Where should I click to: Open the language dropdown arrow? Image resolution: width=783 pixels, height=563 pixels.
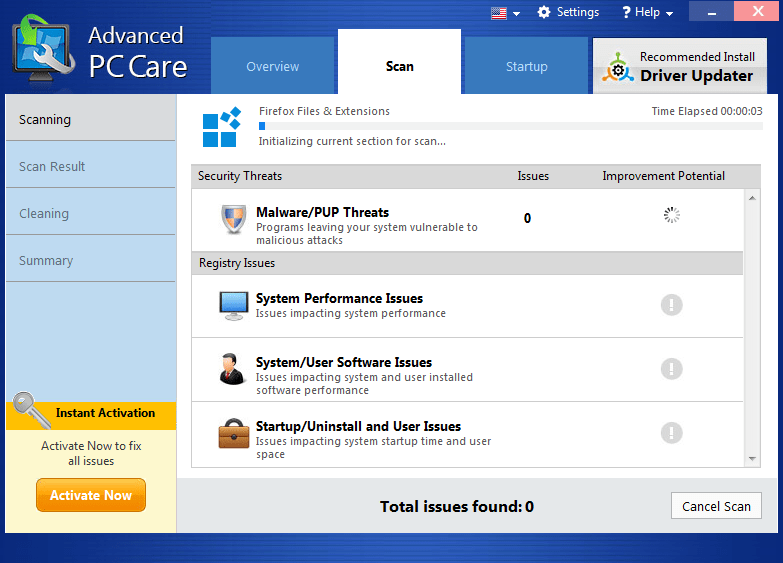[516, 13]
